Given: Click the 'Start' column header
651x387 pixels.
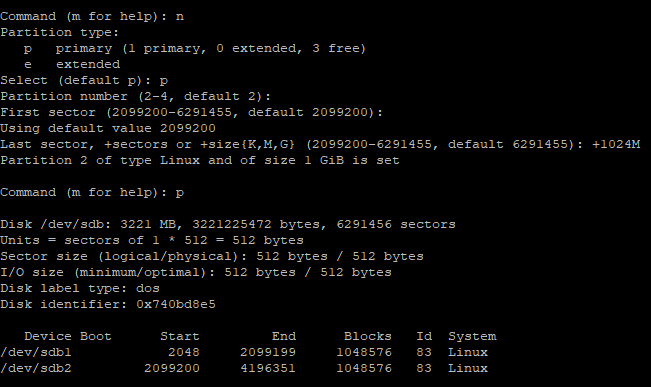Looking at the screenshot, I should [180, 336].
